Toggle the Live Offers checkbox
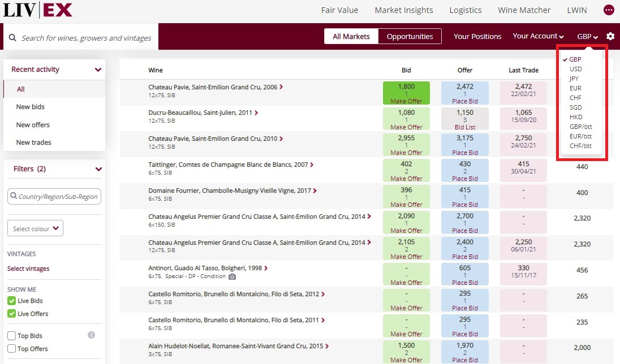The height and width of the screenshot is (364, 620). (11, 314)
